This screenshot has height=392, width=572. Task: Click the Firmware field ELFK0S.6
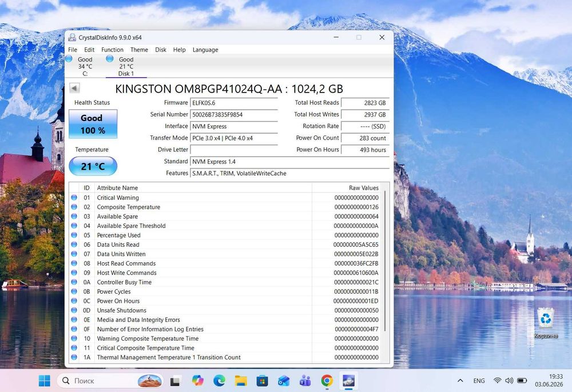234,103
